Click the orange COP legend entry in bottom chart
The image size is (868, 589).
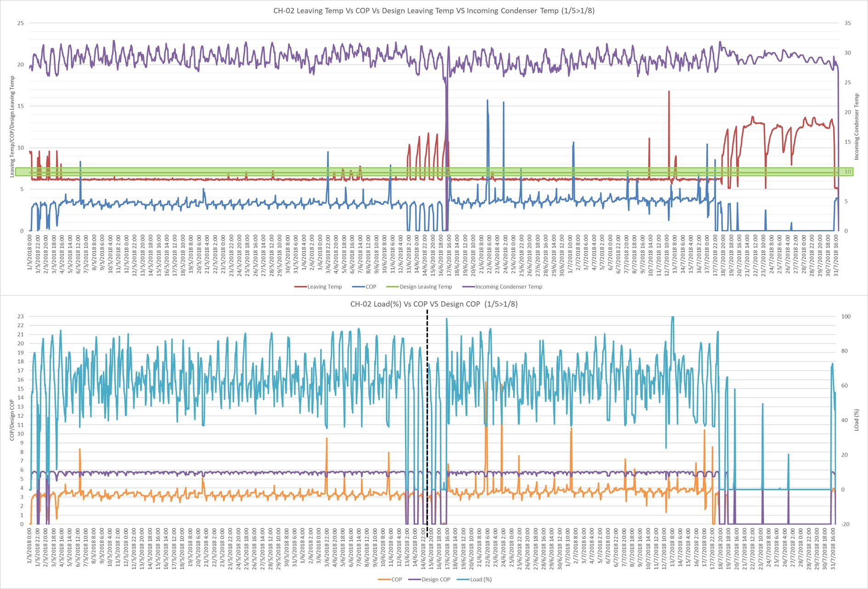click(x=396, y=579)
